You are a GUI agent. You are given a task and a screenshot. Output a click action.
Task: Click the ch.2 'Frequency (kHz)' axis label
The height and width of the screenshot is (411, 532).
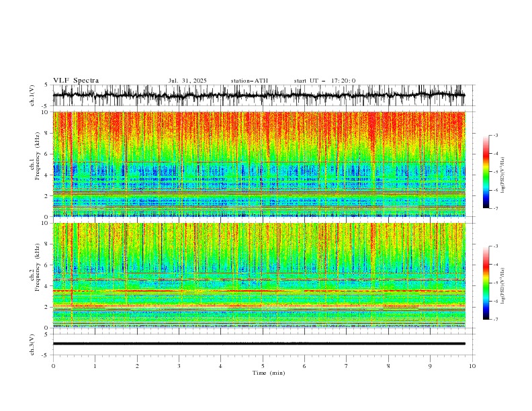point(38,267)
